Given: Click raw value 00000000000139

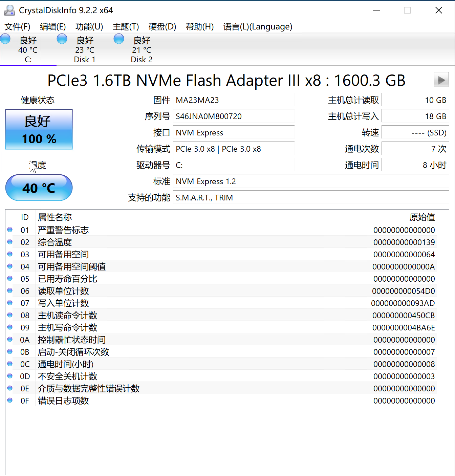Looking at the screenshot, I should click(404, 242).
